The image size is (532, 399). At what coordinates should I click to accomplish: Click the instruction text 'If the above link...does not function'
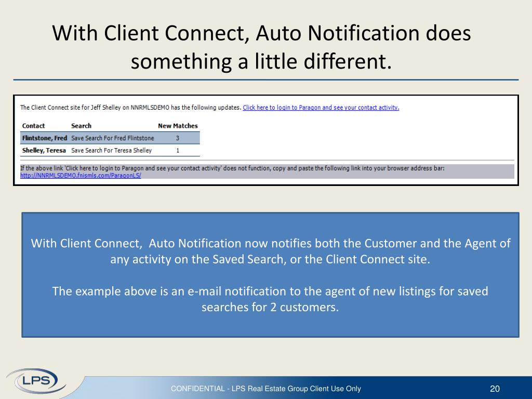tap(232, 168)
